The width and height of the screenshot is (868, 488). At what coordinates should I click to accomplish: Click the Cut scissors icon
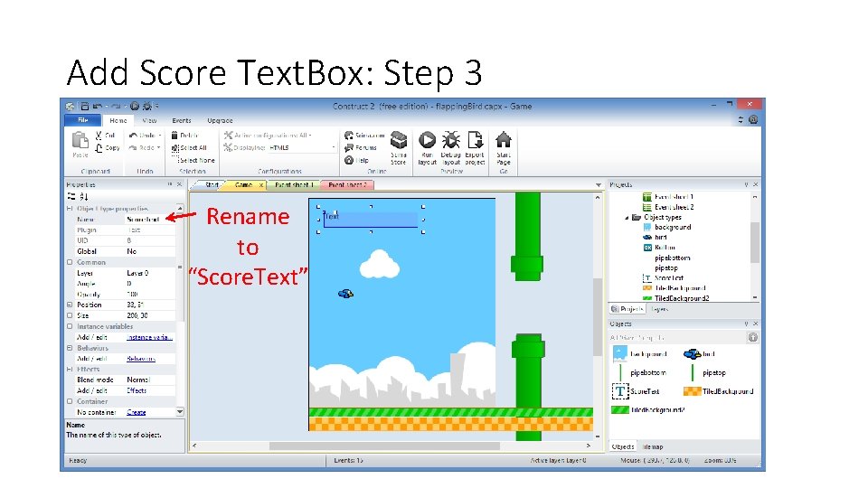[98, 135]
